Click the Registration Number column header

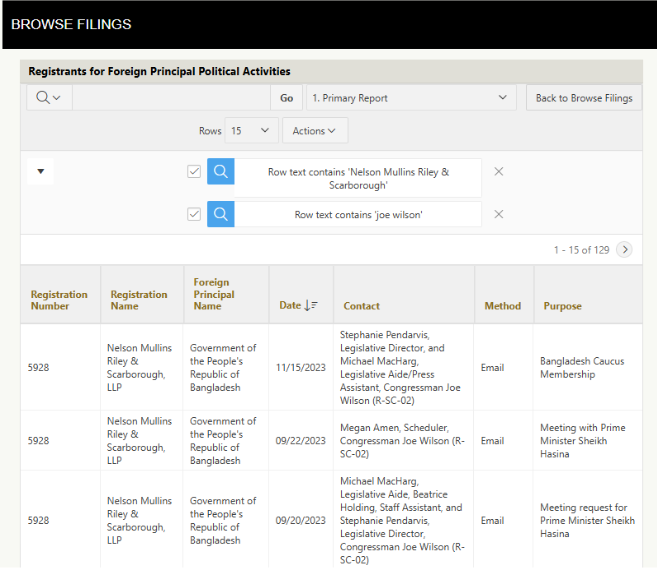tap(59, 300)
